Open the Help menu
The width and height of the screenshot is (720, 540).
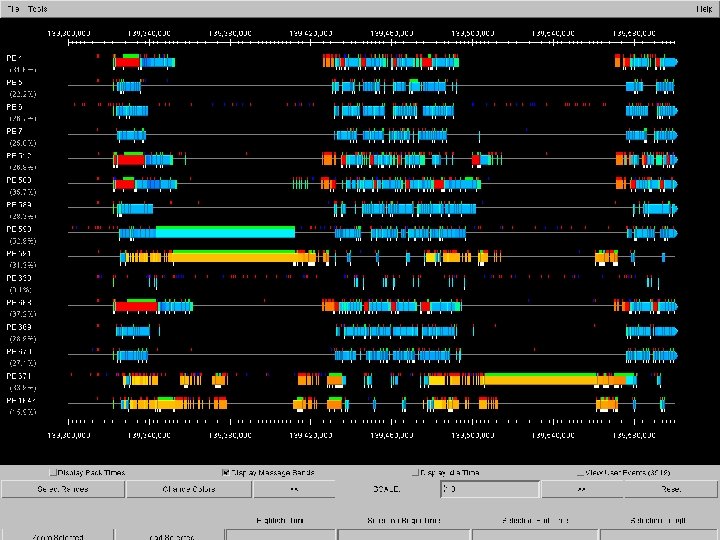coord(704,9)
